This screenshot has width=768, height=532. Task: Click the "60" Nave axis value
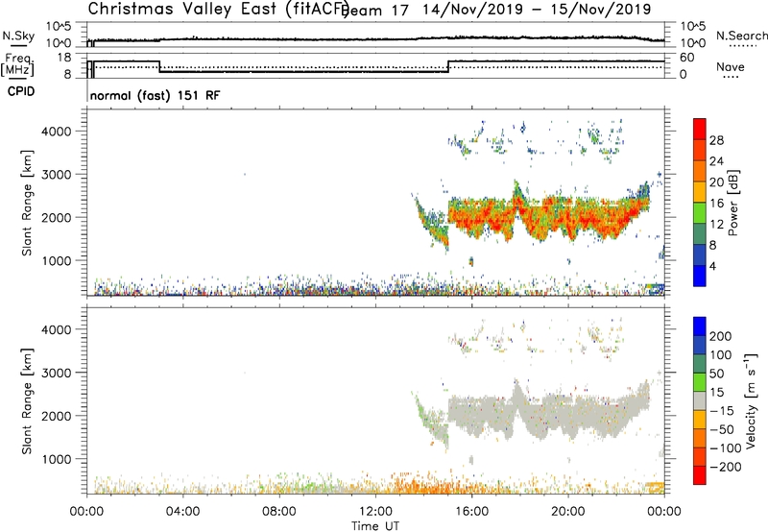[686, 58]
